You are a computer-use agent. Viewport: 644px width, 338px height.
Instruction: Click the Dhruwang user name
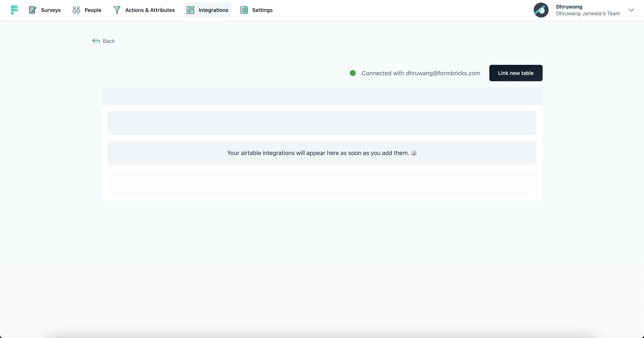click(569, 7)
